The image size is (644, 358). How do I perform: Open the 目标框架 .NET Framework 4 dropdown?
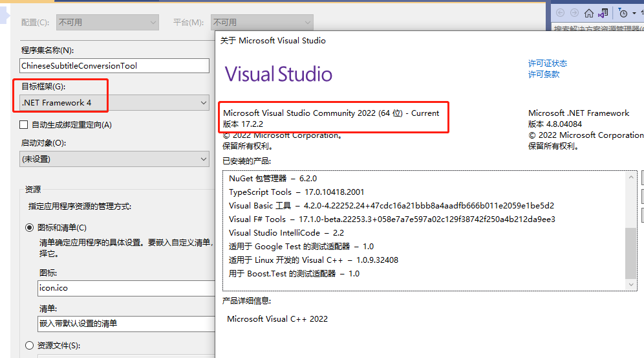coord(114,103)
